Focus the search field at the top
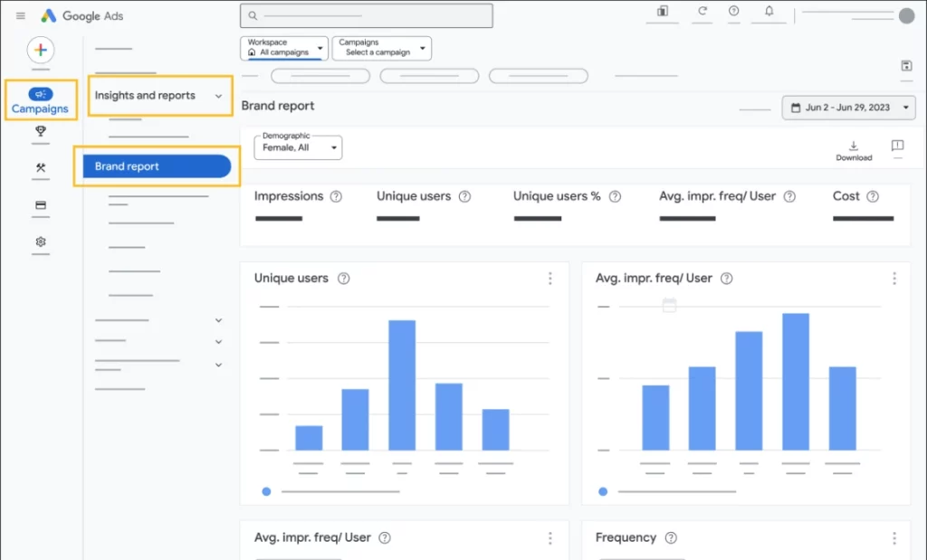The height and width of the screenshot is (560, 927). coord(367,16)
